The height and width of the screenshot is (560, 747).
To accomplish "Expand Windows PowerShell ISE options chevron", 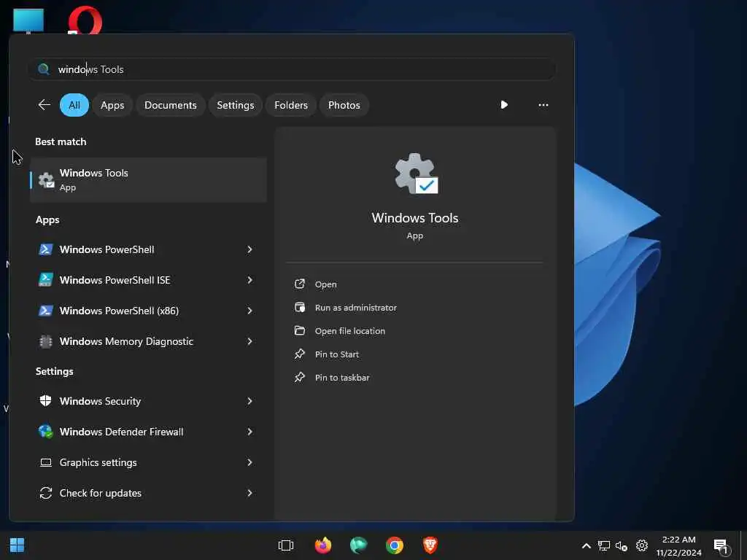I will (249, 279).
